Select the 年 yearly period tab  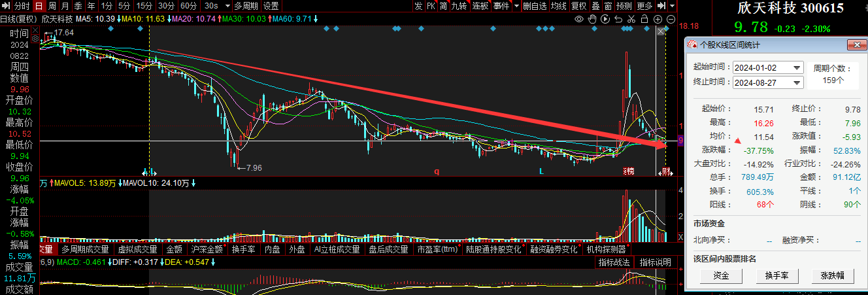pos(90,6)
